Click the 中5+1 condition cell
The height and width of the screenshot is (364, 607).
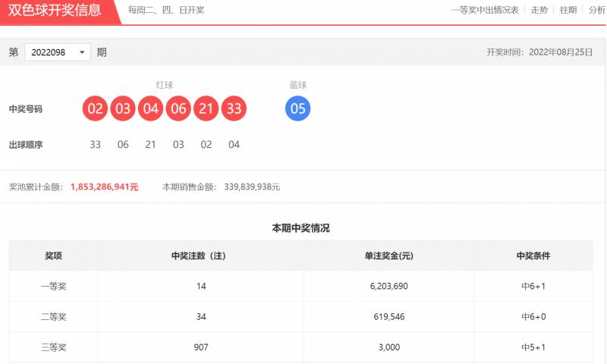coord(533,347)
